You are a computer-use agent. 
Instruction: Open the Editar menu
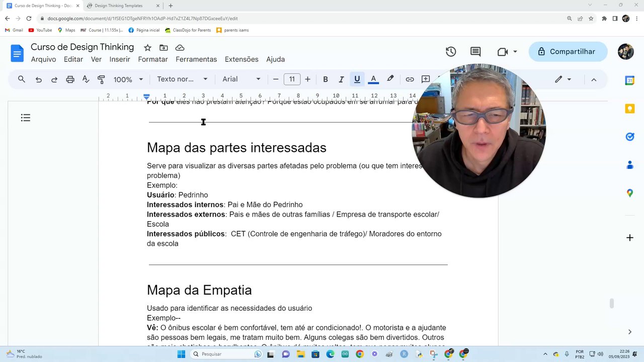coord(73,59)
